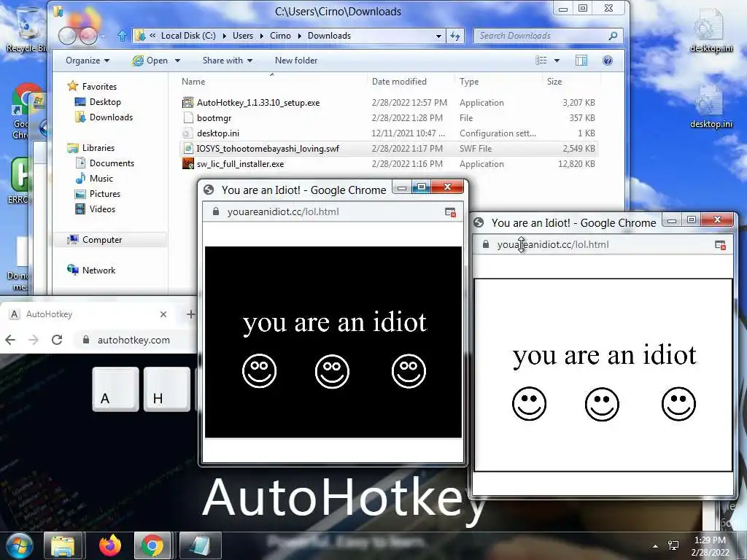Open the taskbar clock showing 1:29 PM
This screenshot has width=747, height=560.
[710, 546]
